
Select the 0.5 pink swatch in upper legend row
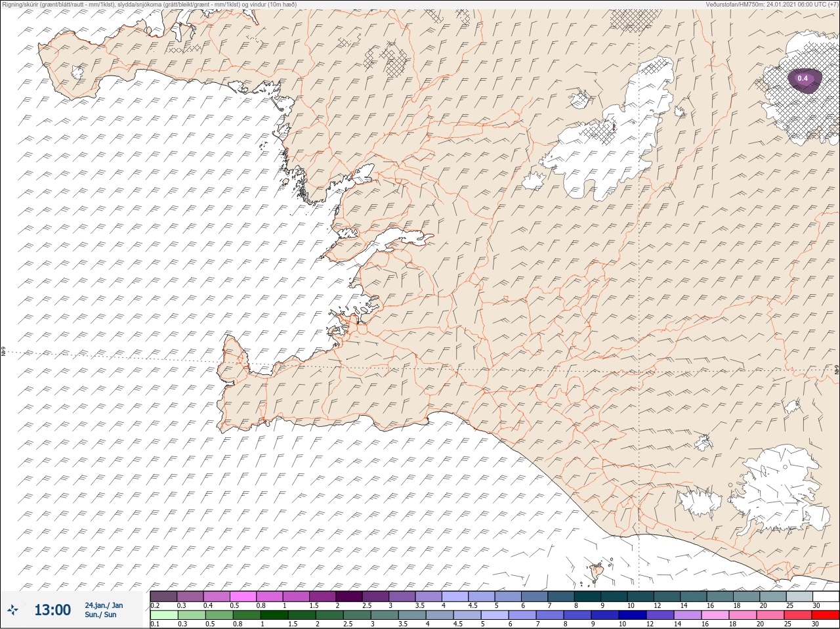tap(243, 596)
